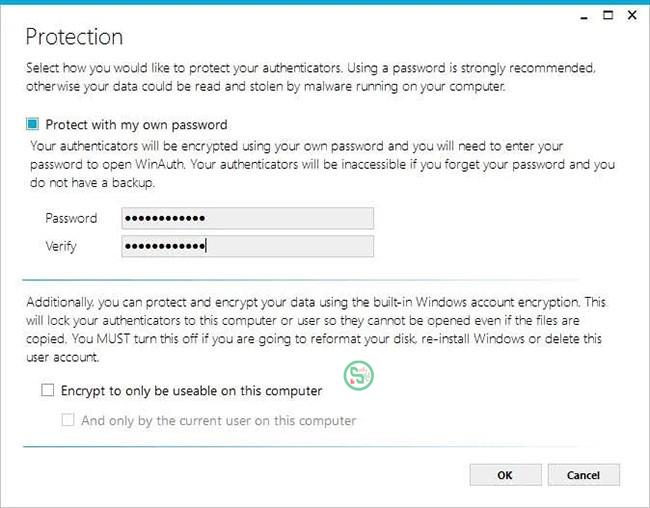
Task: Click the paragraph about opening WinAuth
Action: coord(322,164)
